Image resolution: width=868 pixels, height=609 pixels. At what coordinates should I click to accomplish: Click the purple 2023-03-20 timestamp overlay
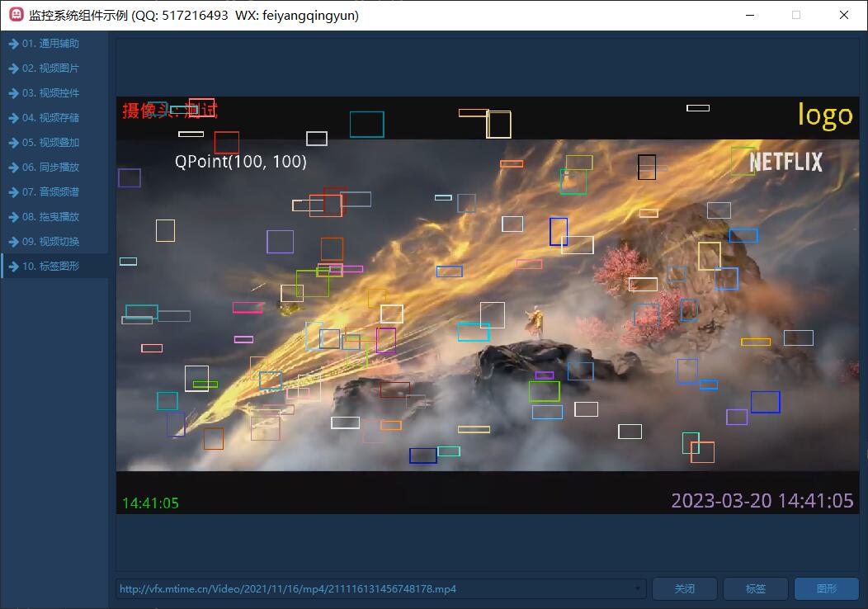(x=762, y=501)
